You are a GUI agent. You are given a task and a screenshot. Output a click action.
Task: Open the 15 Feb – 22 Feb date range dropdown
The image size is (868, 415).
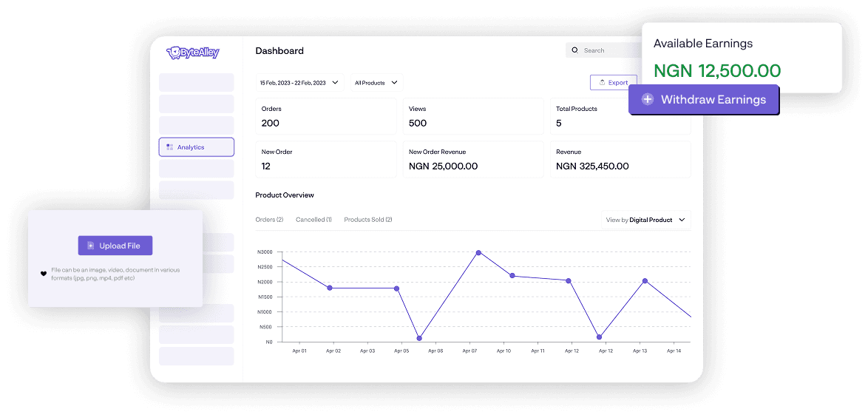point(299,83)
